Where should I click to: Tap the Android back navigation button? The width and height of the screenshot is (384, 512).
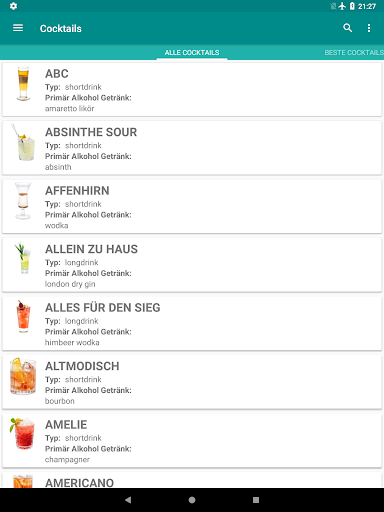(128, 500)
